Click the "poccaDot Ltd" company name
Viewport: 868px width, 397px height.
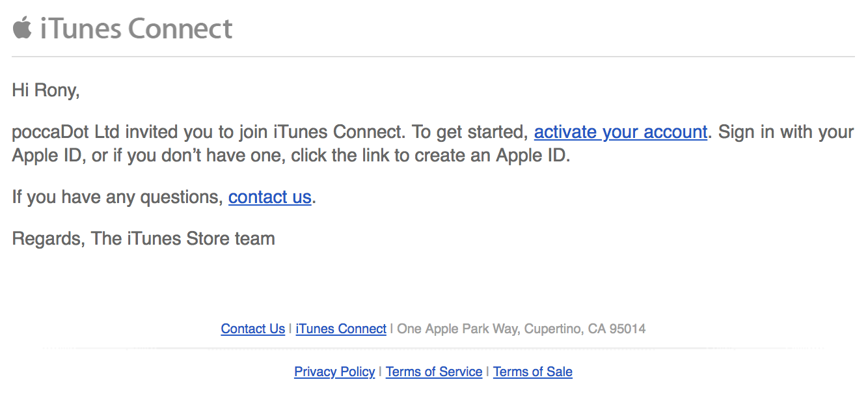(x=66, y=132)
